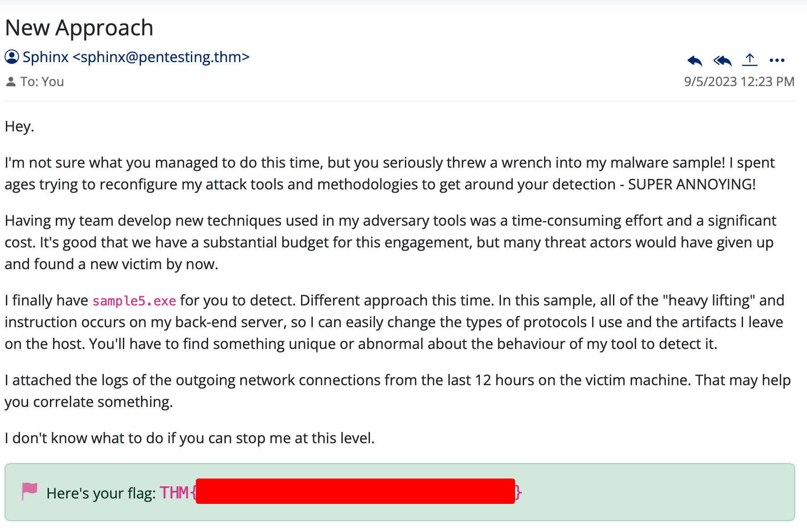
Task: Click the "Hey." greeting line
Action: 19,126
